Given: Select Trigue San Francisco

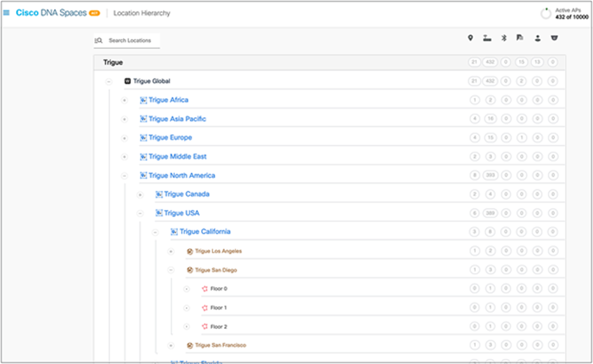Looking at the screenshot, I should (x=221, y=345).
